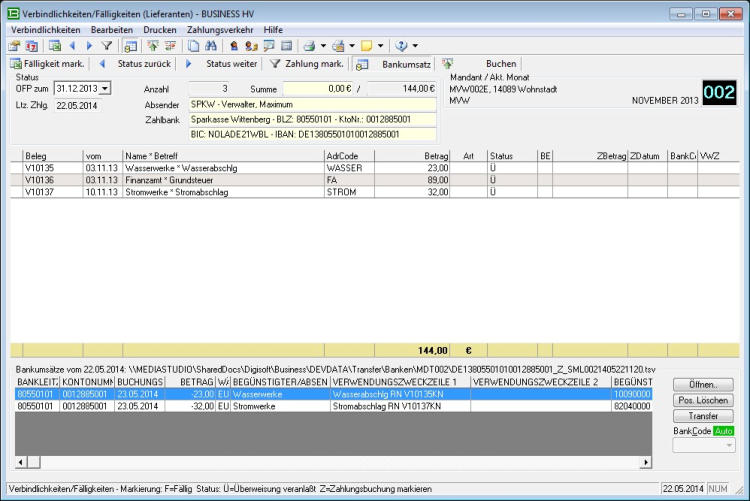The width and height of the screenshot is (750, 501).
Task: Click the calendar icon in top toolbar
Action: click(31, 46)
